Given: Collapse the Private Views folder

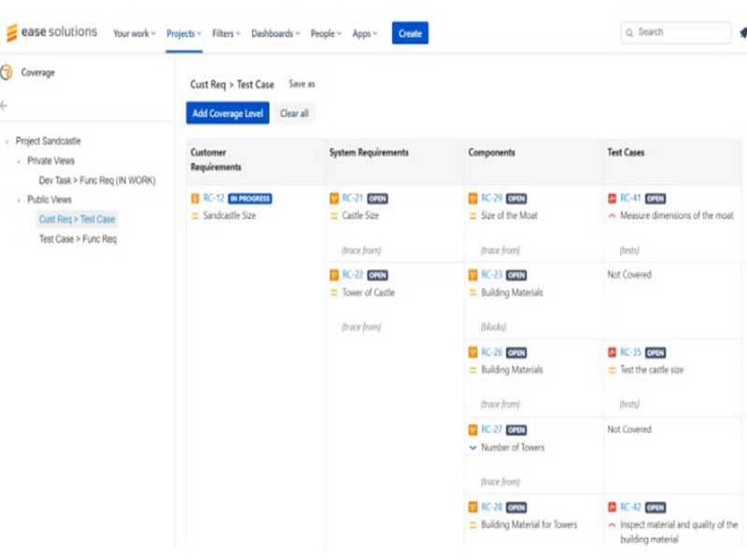Looking at the screenshot, I should click(x=18, y=161).
